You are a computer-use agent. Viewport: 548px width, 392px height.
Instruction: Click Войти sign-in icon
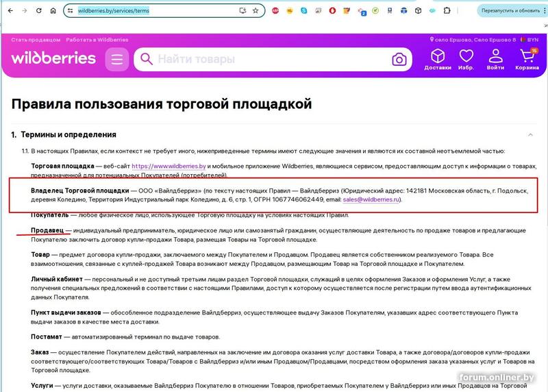coord(495,59)
